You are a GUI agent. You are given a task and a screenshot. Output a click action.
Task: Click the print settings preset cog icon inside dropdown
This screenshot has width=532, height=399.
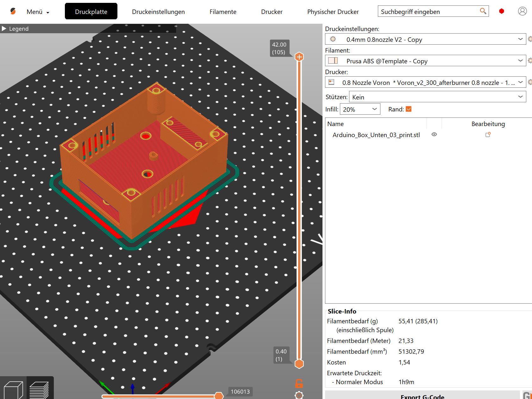pos(333,39)
